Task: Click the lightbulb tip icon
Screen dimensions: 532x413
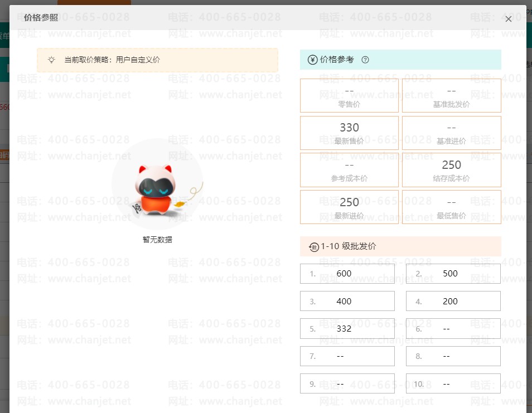Action: [51, 60]
